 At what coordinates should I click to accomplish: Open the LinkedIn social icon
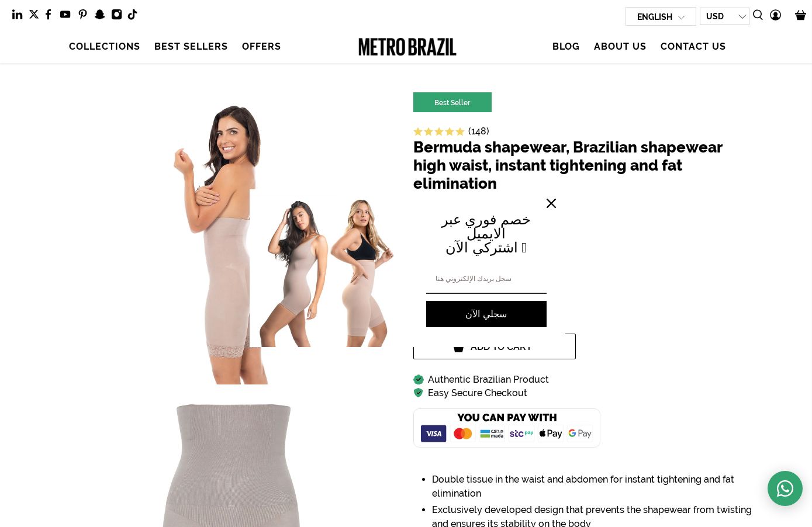(18, 15)
